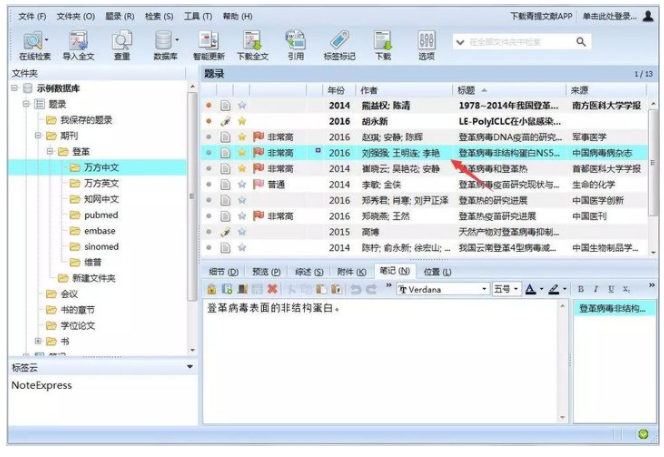Click 单击此处登录 login link
This screenshot has height=457, width=664.
click(609, 16)
